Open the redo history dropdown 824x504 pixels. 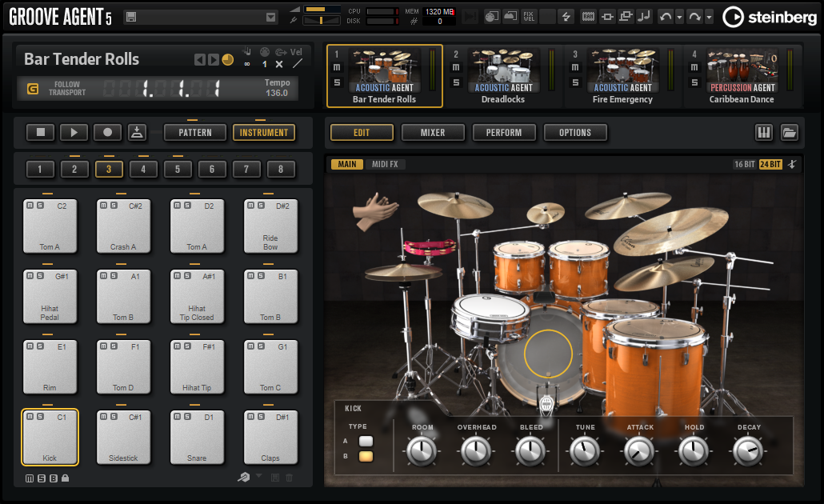709,18
